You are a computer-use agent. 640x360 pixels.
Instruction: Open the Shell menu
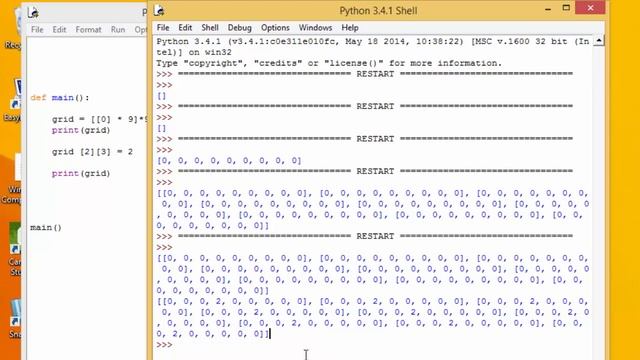pos(210,28)
